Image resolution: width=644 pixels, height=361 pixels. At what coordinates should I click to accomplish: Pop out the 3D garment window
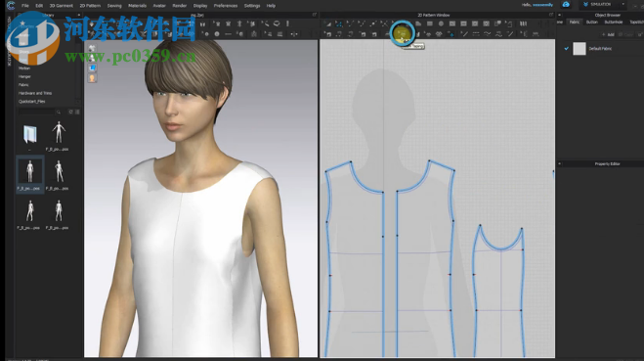click(x=315, y=15)
